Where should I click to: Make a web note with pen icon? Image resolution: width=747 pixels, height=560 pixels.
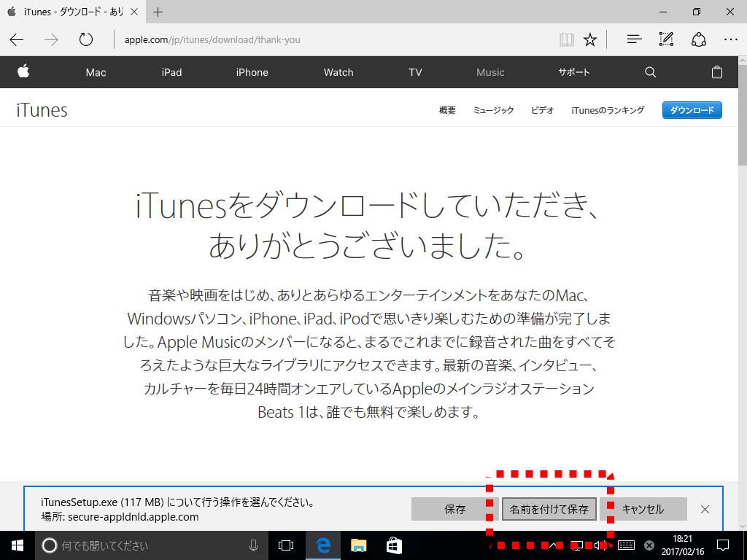[666, 40]
